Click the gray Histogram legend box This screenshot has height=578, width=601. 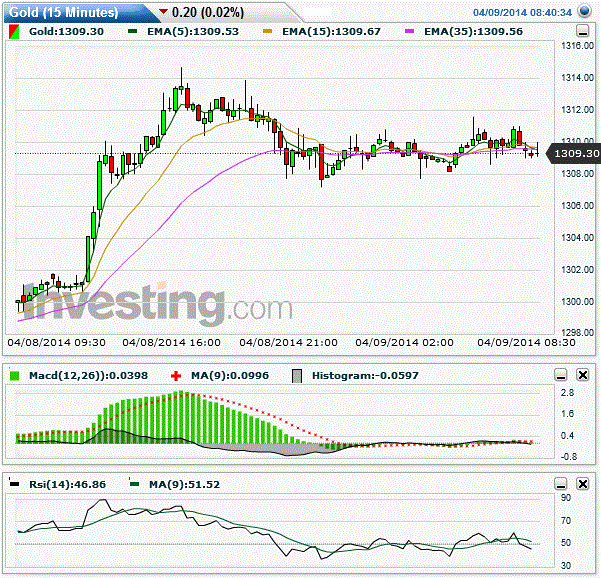(297, 376)
